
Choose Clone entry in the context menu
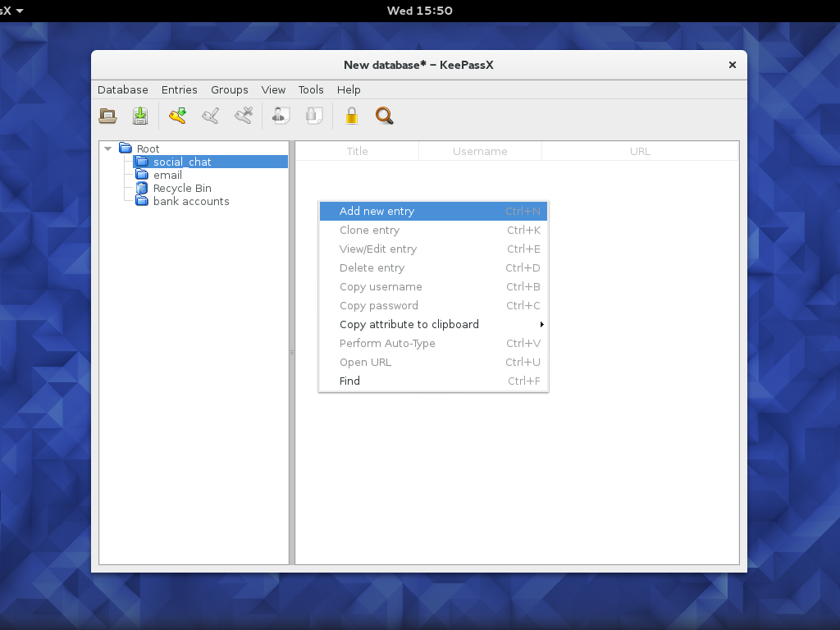tap(433, 230)
